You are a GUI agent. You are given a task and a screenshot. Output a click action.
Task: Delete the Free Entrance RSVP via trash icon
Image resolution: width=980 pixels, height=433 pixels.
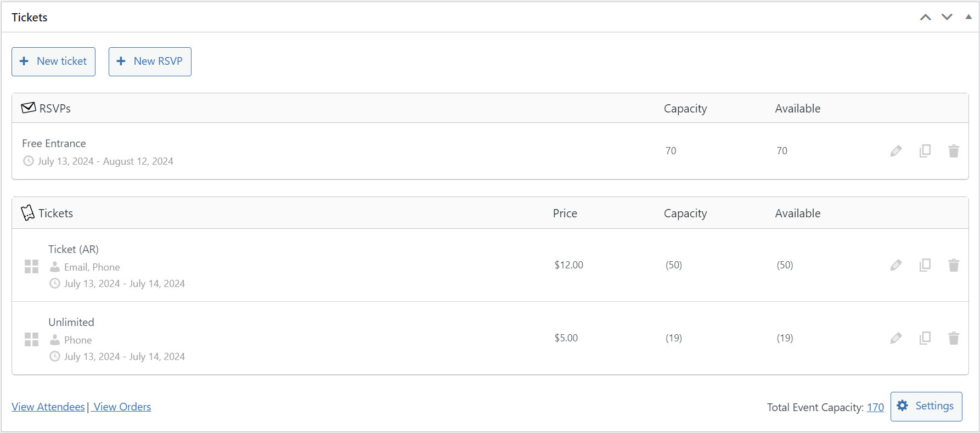pyautogui.click(x=954, y=150)
